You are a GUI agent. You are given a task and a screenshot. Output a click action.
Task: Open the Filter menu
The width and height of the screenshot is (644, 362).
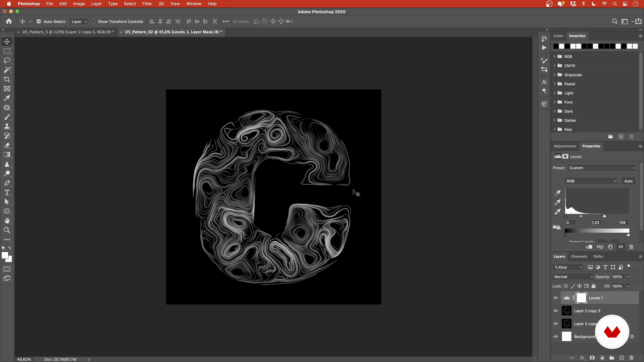tap(147, 4)
